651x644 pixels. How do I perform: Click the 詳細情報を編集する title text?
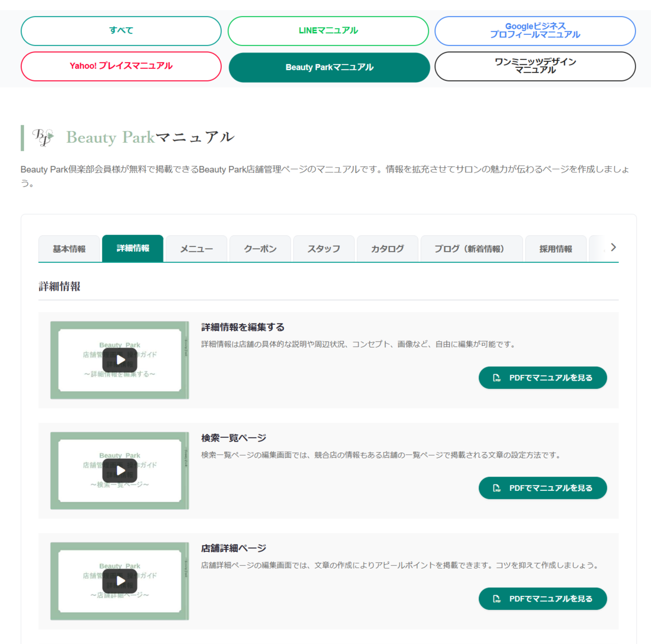tap(243, 327)
